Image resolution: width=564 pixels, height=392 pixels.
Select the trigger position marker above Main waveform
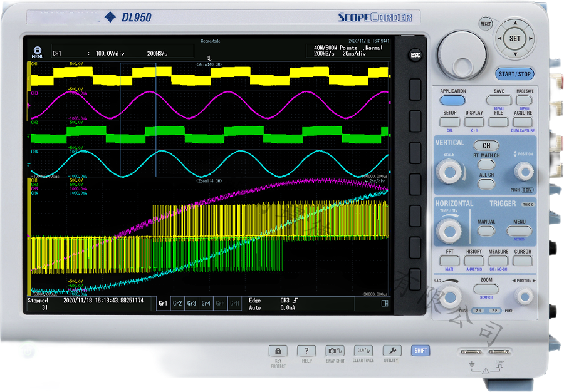[x=209, y=58]
